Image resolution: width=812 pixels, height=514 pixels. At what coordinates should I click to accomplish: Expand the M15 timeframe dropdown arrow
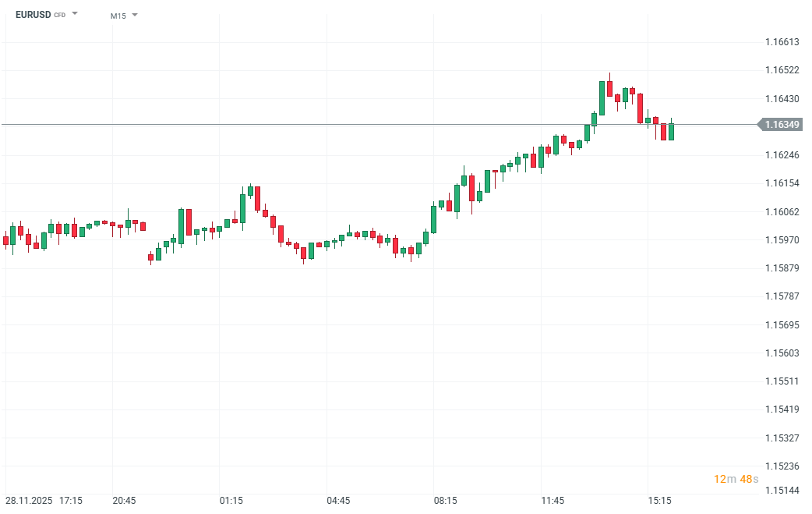click(135, 15)
